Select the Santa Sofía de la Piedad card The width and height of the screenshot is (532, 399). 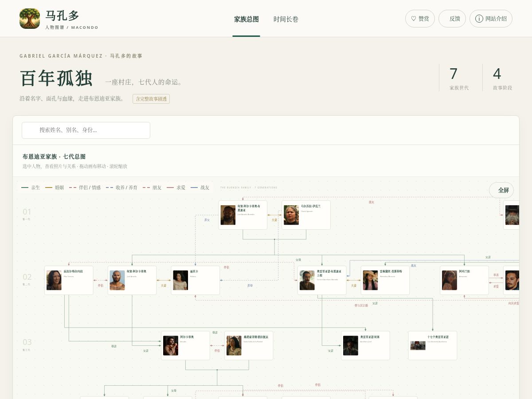tap(249, 345)
